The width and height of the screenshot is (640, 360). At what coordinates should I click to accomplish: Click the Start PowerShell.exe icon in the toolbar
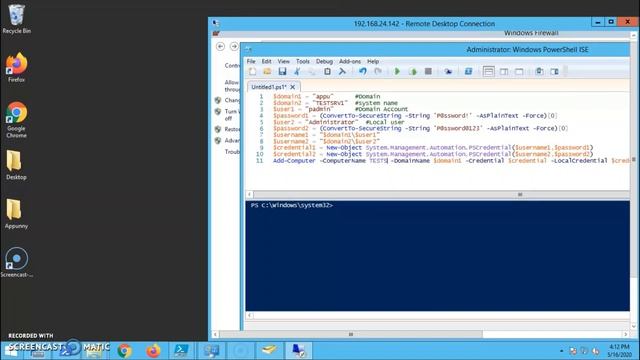(x=468, y=71)
